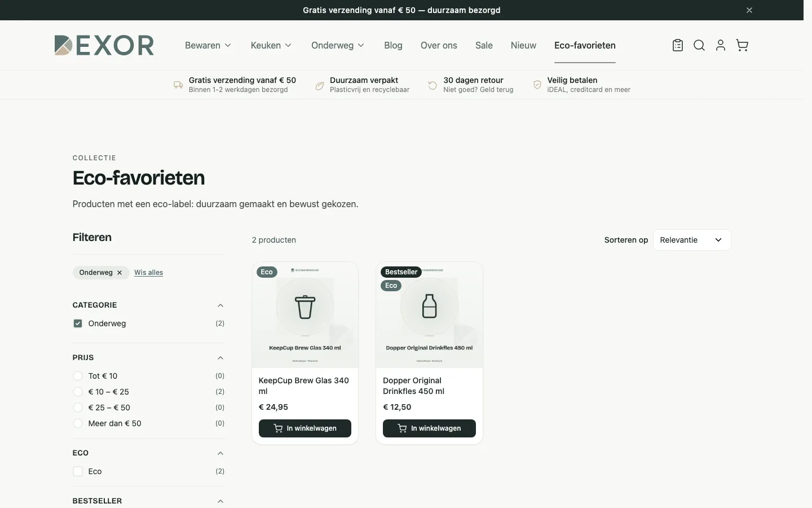Click the € 12,50 price
The width and height of the screenshot is (812, 508).
(397, 407)
